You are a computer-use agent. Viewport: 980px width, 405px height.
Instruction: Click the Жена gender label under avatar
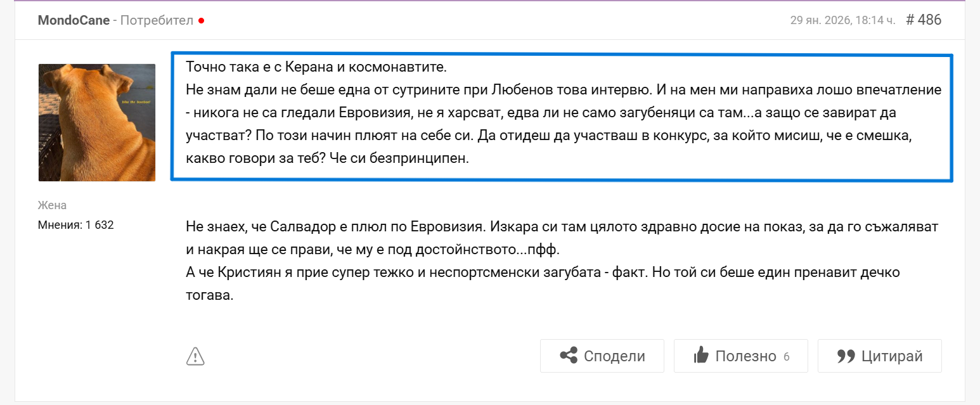click(52, 205)
